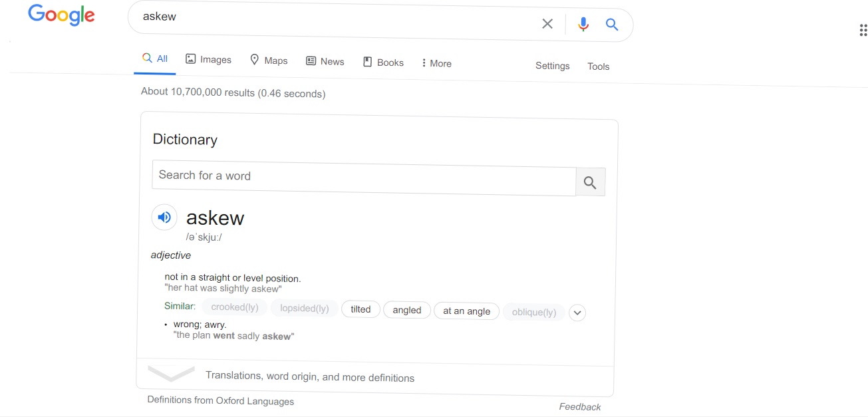Click the blue search magnifier icon
The height and width of the screenshot is (417, 868).
(612, 25)
